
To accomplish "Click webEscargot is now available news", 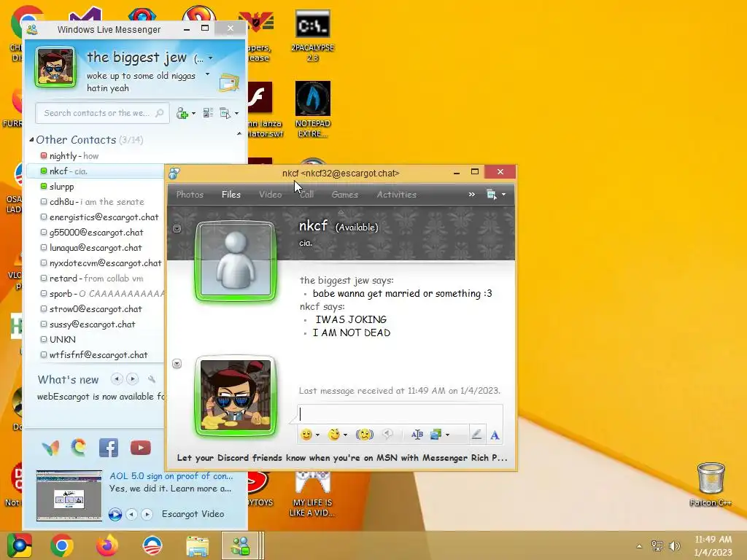I will tap(101, 396).
